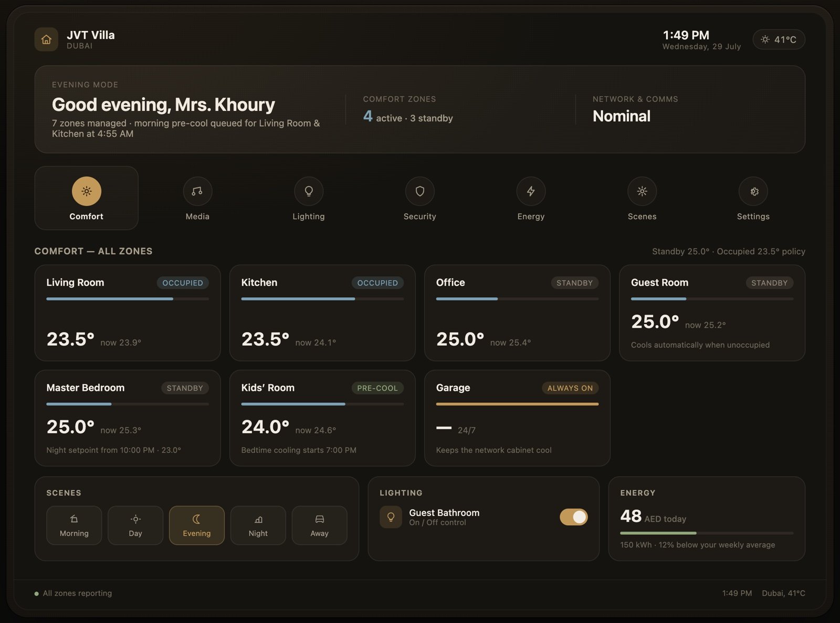Click the Guest Bathroom bulb icon
The height and width of the screenshot is (623, 840).
pyautogui.click(x=391, y=517)
